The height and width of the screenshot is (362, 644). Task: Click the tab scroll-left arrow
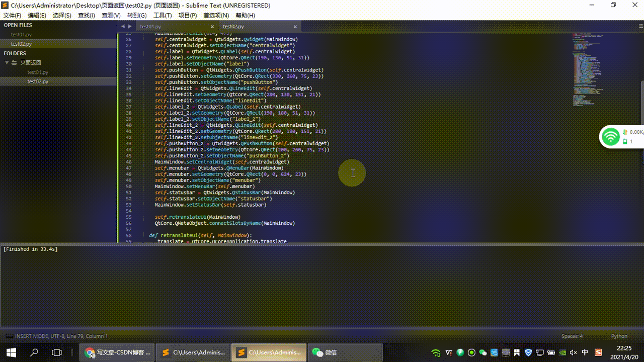pos(123,26)
